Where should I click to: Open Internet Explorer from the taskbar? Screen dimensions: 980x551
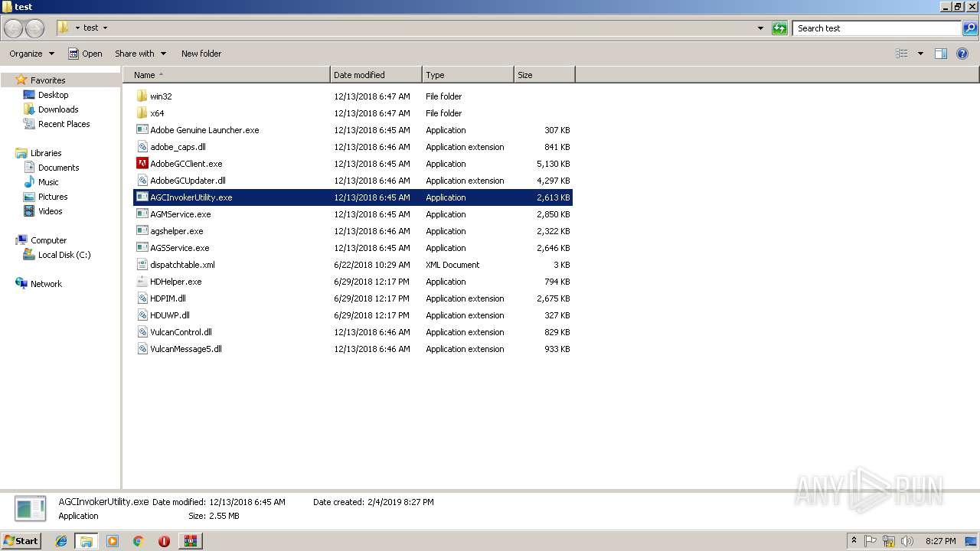[61, 541]
